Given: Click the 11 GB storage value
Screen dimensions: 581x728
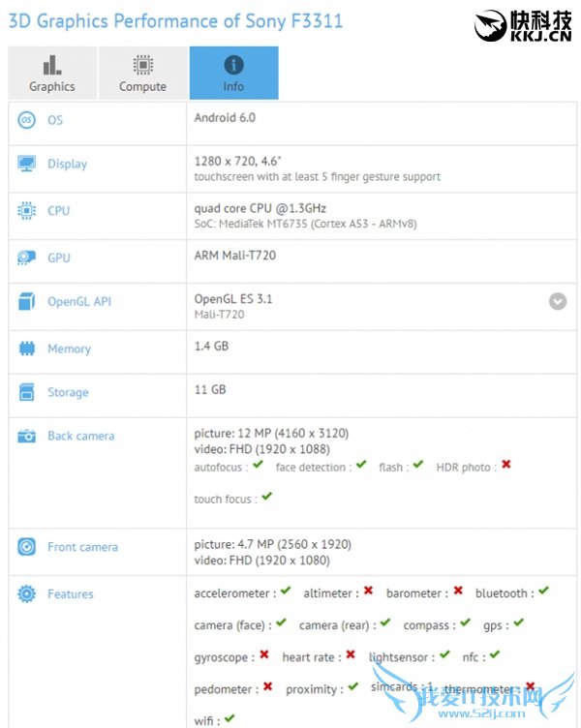Looking at the screenshot, I should (x=210, y=389).
